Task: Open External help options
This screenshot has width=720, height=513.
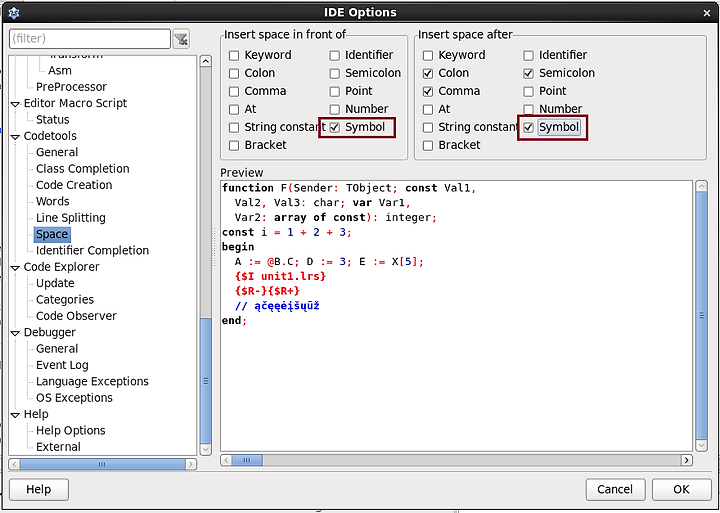Action: point(58,447)
